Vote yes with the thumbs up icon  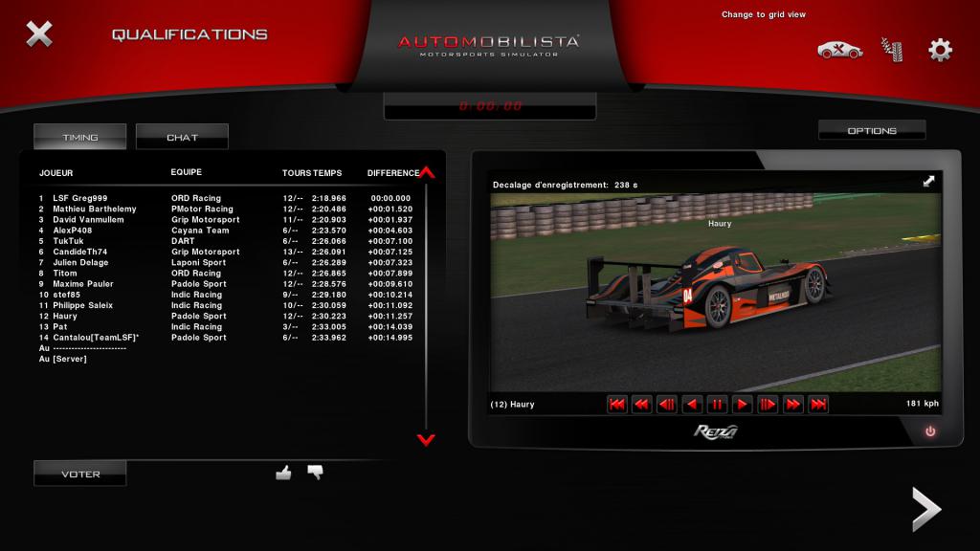pos(283,473)
